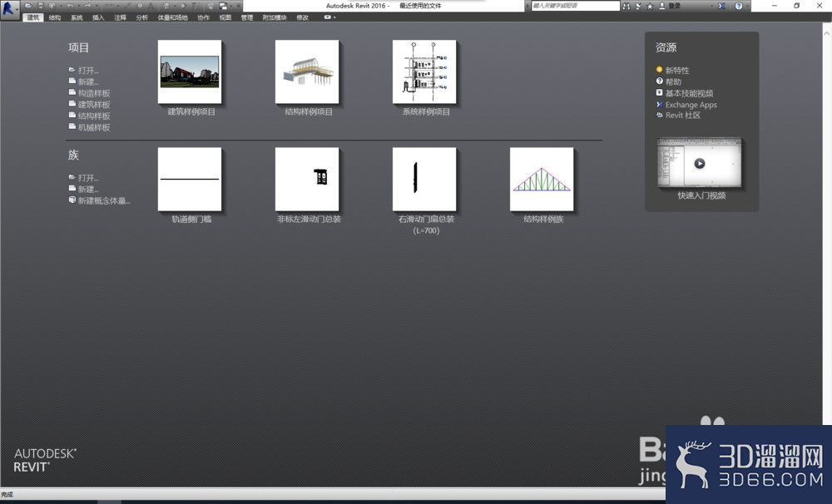Click the keyword search input field
Viewport: 832px width, 504px height.
pos(575,6)
